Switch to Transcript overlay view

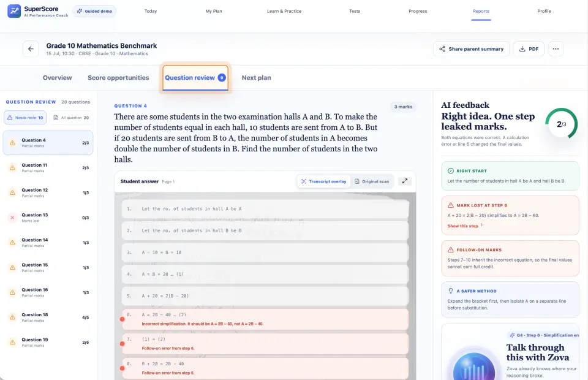pyautogui.click(x=324, y=181)
